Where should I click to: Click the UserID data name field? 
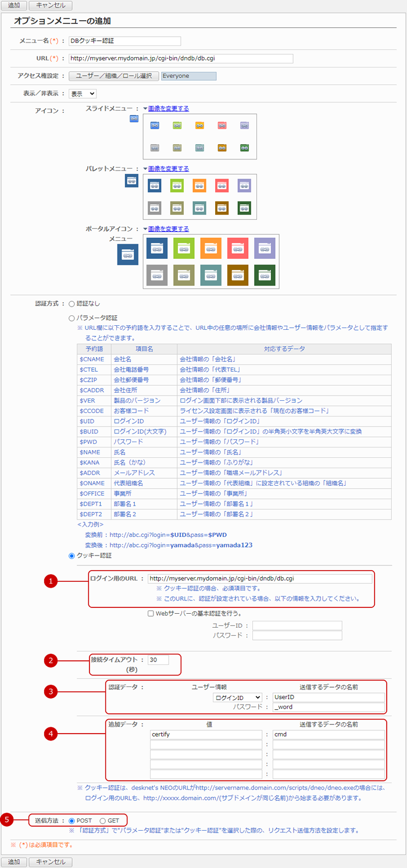(329, 698)
